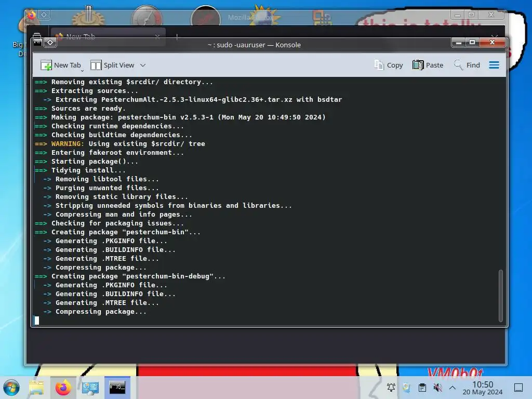Open a new Firefox tab with plus button
532x399 pixels.
(x=177, y=37)
